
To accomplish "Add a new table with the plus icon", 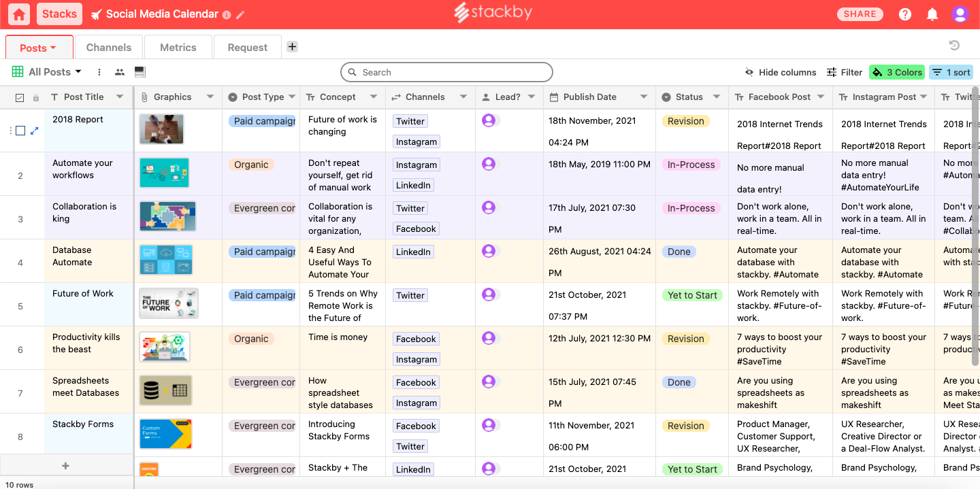I will 292,46.
